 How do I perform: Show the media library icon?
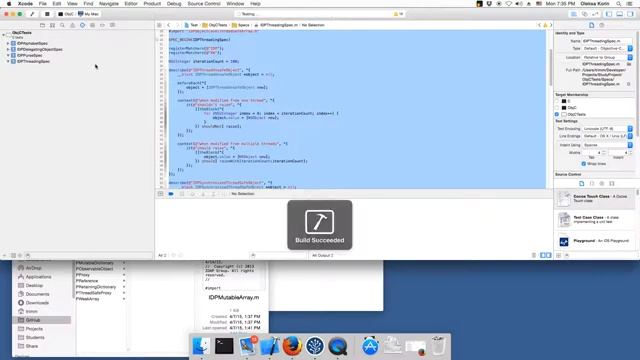pyautogui.click(x=612, y=184)
